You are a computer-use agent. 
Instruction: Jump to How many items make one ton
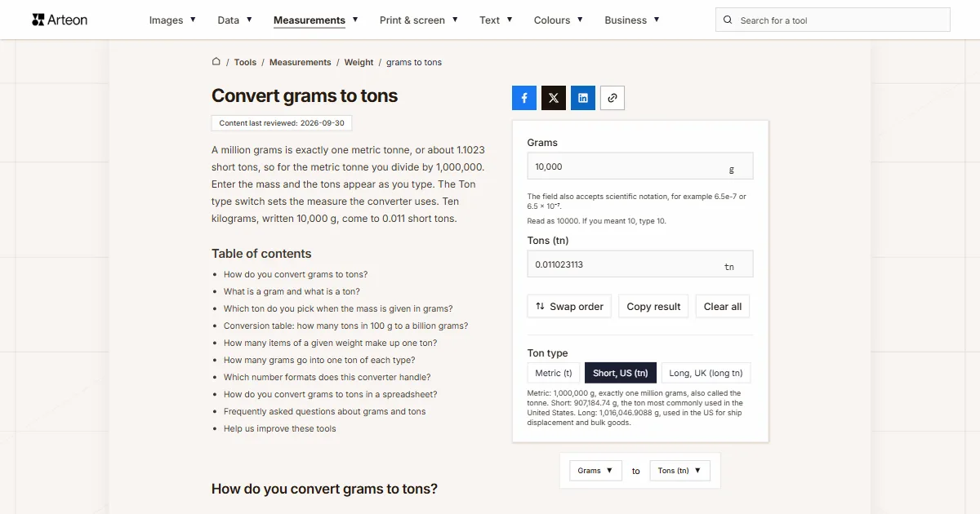(x=331, y=343)
